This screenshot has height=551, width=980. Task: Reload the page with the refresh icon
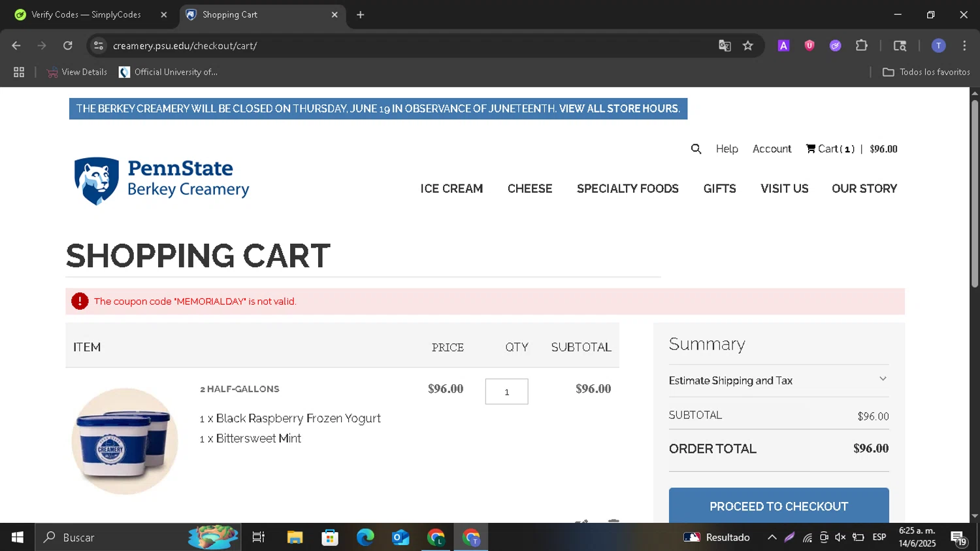point(68,46)
